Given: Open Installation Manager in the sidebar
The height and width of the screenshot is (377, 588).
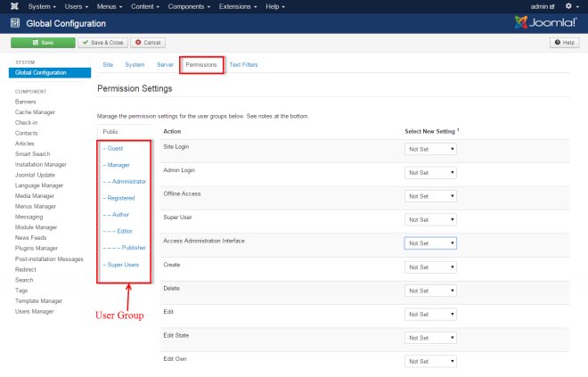Looking at the screenshot, I should coord(41,165).
